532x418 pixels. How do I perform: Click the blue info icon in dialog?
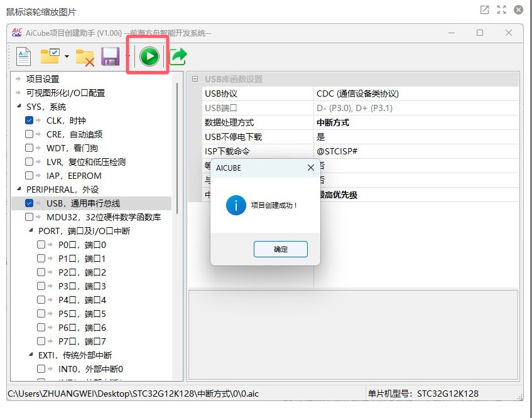[236, 205]
